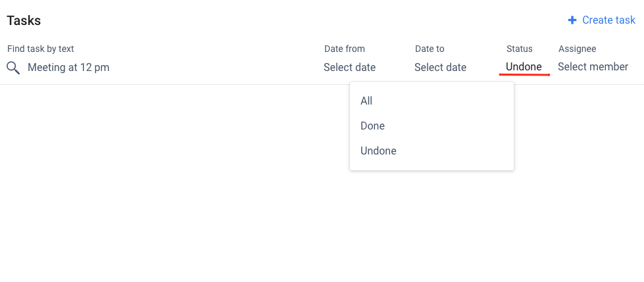The width and height of the screenshot is (644, 282).
Task: Click the 'Find task by text' label
Action: 41,49
